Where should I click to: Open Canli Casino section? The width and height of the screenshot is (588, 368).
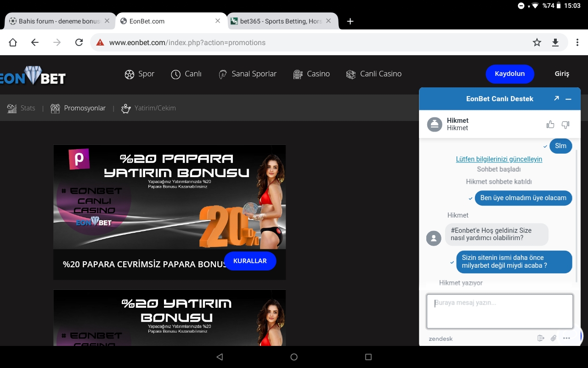point(373,74)
